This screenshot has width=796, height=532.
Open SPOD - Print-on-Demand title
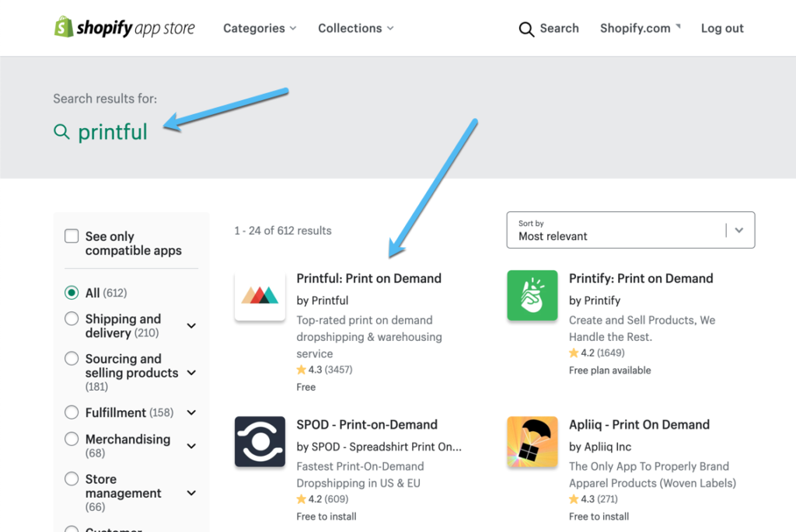[367, 425]
